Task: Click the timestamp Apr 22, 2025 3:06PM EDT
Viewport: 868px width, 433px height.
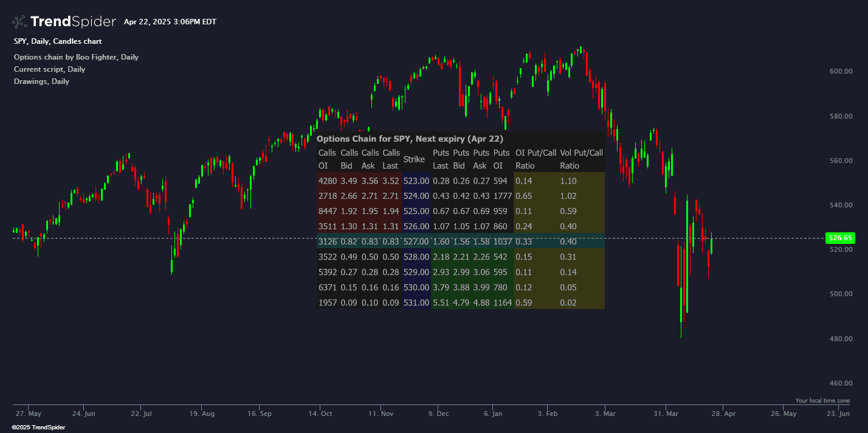Action: pyautogui.click(x=170, y=22)
